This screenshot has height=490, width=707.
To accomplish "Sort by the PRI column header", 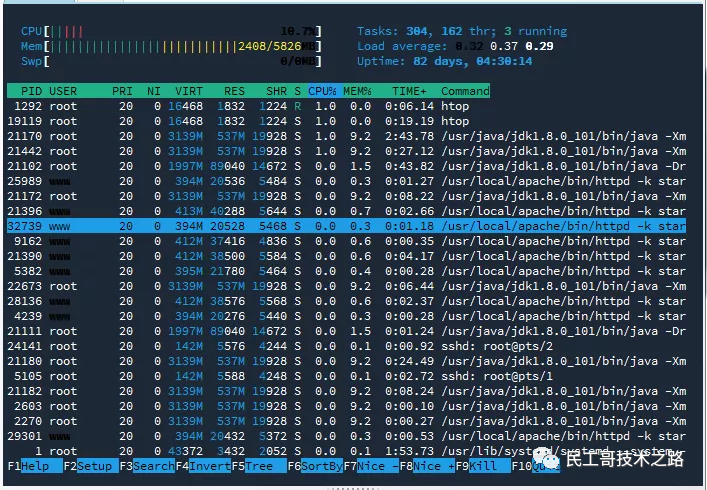I will click(x=122, y=91).
